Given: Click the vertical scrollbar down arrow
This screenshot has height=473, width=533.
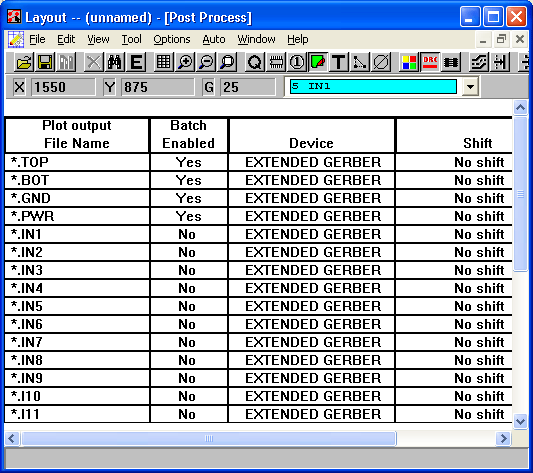Looking at the screenshot, I should [520, 422].
